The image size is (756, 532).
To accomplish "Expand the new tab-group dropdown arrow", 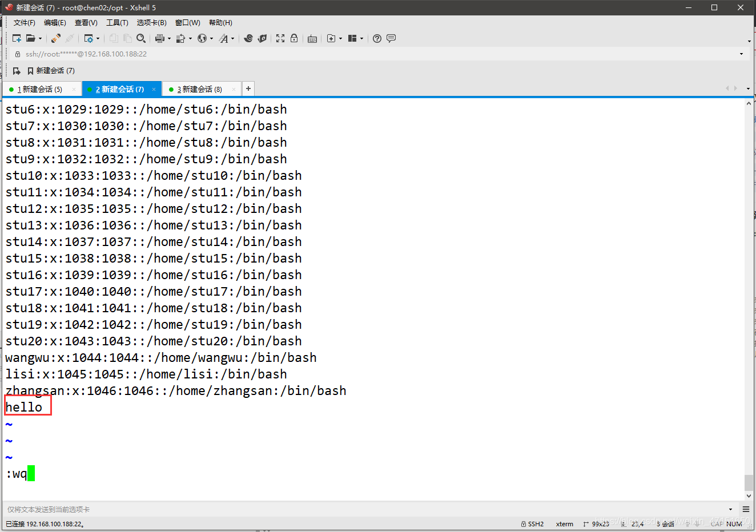I will pos(340,39).
